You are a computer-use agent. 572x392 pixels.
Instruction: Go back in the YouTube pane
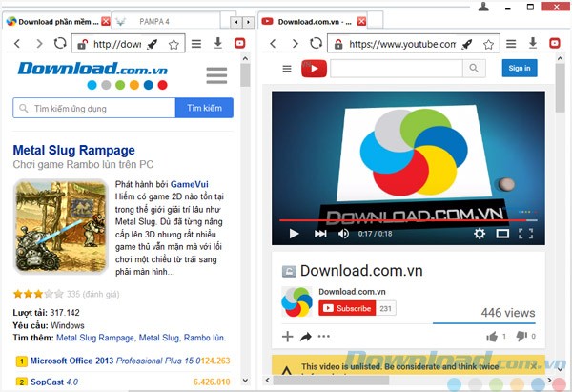click(x=273, y=44)
